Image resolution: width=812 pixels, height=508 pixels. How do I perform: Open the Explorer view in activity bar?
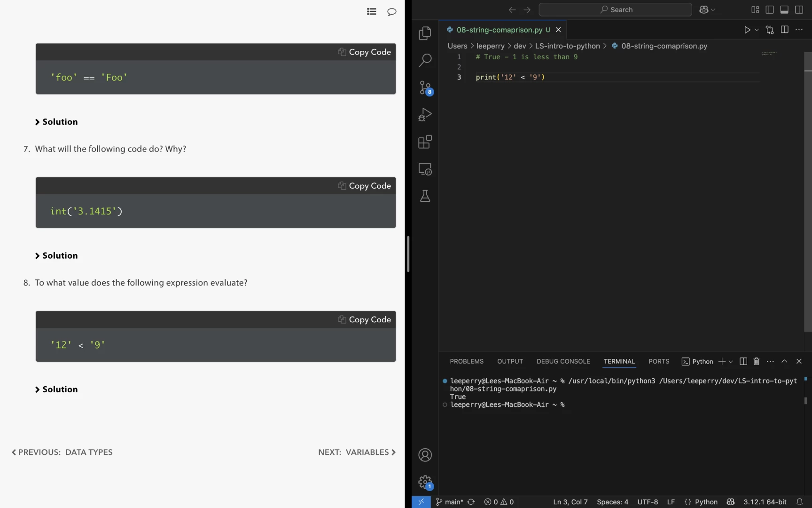coord(425,33)
